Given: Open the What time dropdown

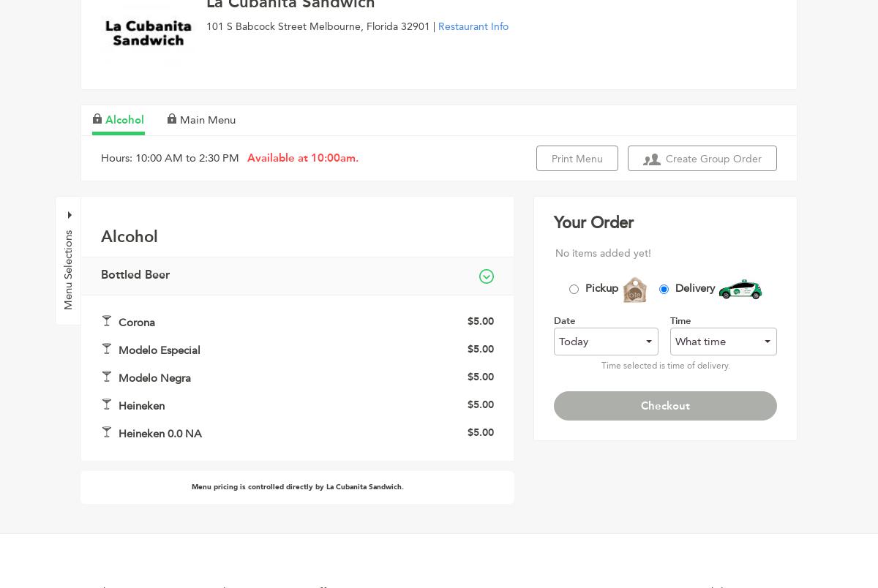Looking at the screenshot, I should [723, 342].
